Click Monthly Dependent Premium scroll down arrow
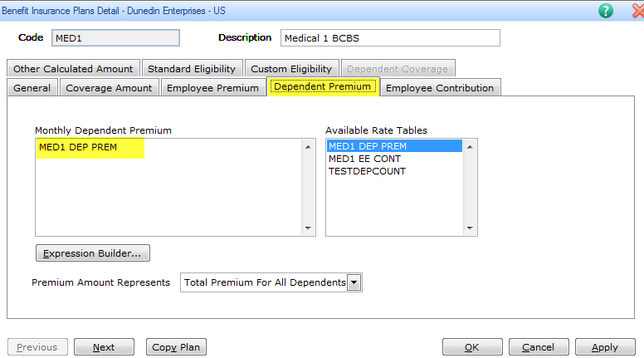This screenshot has height=358, width=644. [x=308, y=228]
